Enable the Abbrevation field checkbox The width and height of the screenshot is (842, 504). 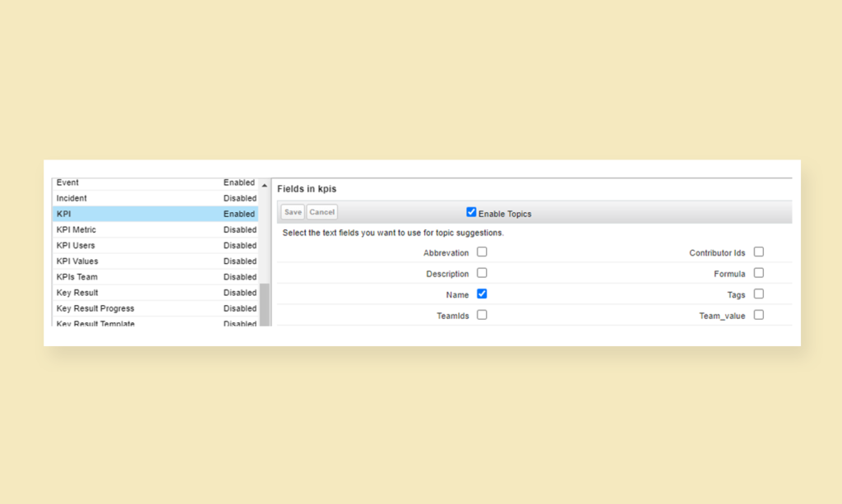point(482,252)
